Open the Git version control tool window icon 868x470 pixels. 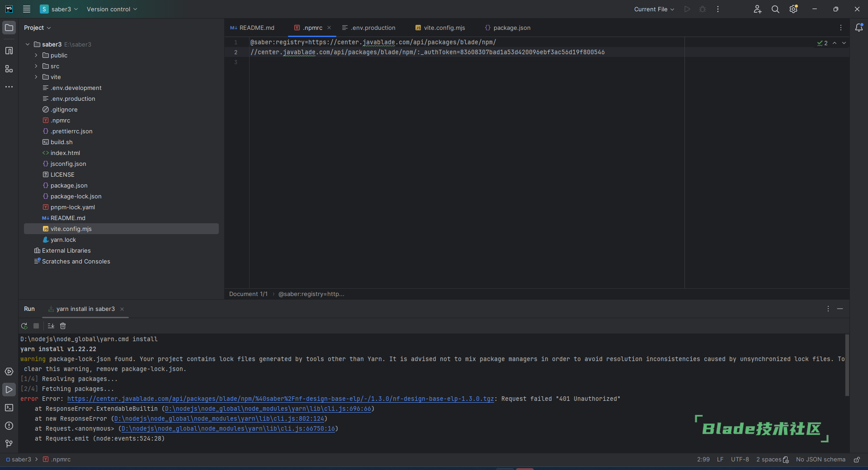[9, 444]
